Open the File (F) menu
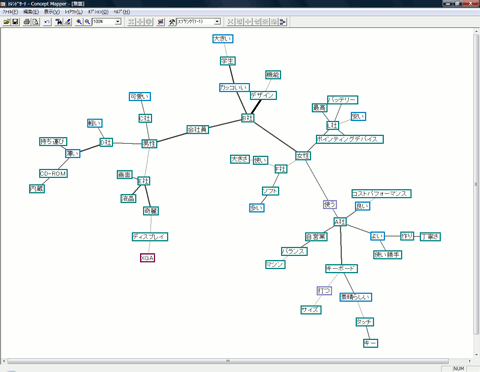Image resolution: width=480 pixels, height=372 pixels. pyautogui.click(x=10, y=12)
